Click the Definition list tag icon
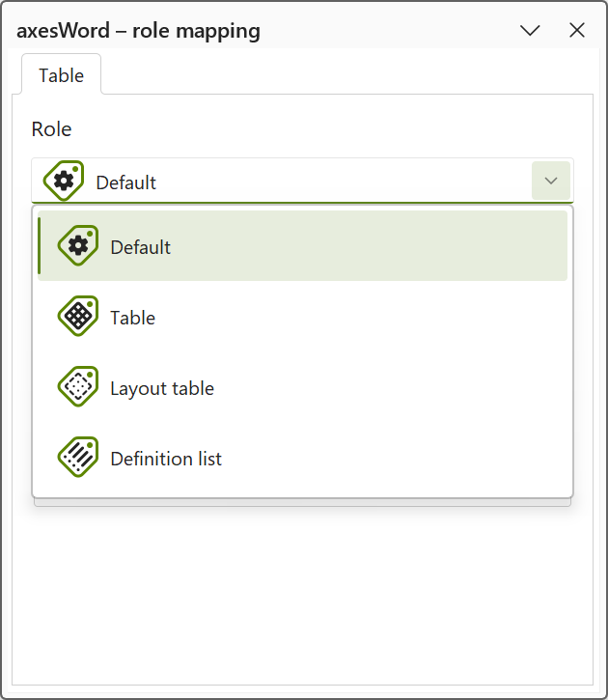 (78, 457)
